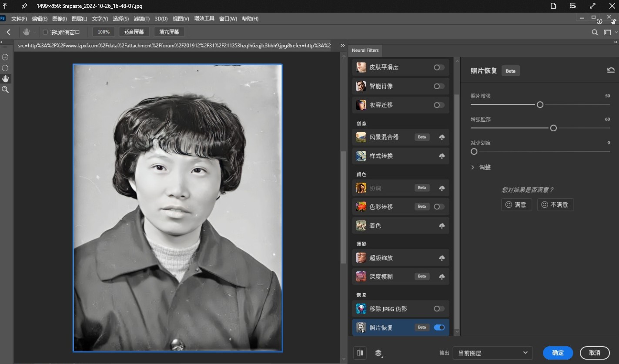The image size is (619, 364).
Task: Click the smiley face satisfied icon
Action: click(x=509, y=204)
